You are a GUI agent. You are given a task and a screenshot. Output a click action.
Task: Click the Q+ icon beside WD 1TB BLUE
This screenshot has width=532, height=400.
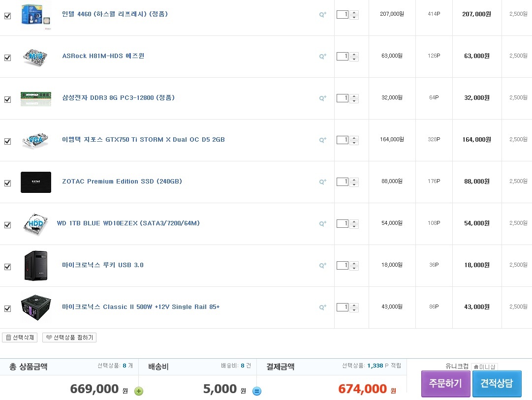[x=323, y=223]
